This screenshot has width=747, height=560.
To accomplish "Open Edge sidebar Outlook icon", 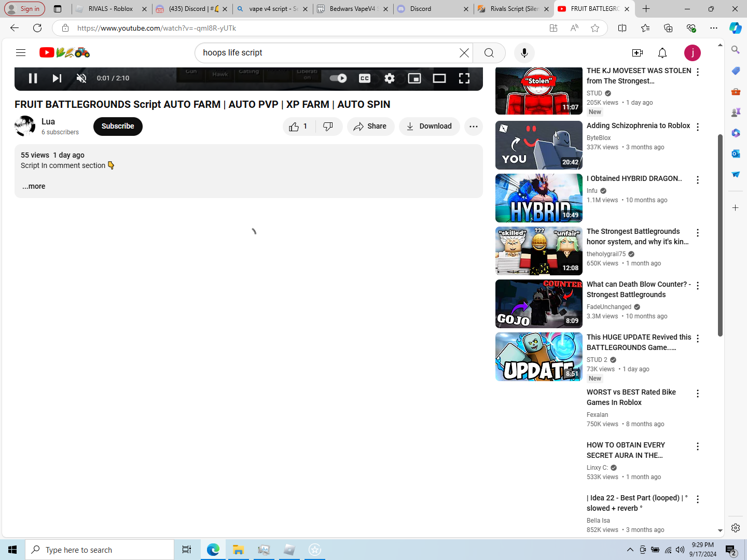I will click(x=736, y=153).
